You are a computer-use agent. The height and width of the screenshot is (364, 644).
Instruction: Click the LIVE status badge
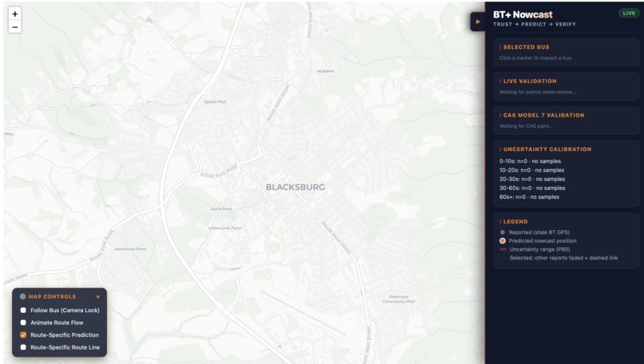point(629,13)
